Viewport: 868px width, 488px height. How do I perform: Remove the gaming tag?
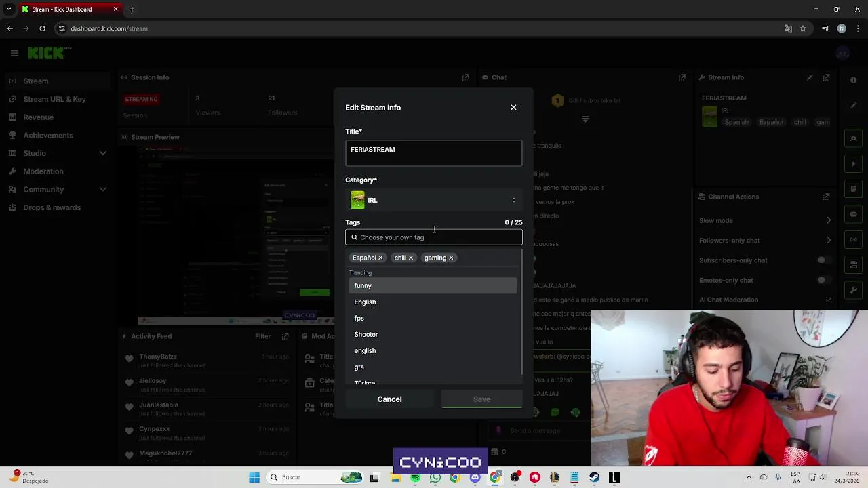point(450,258)
